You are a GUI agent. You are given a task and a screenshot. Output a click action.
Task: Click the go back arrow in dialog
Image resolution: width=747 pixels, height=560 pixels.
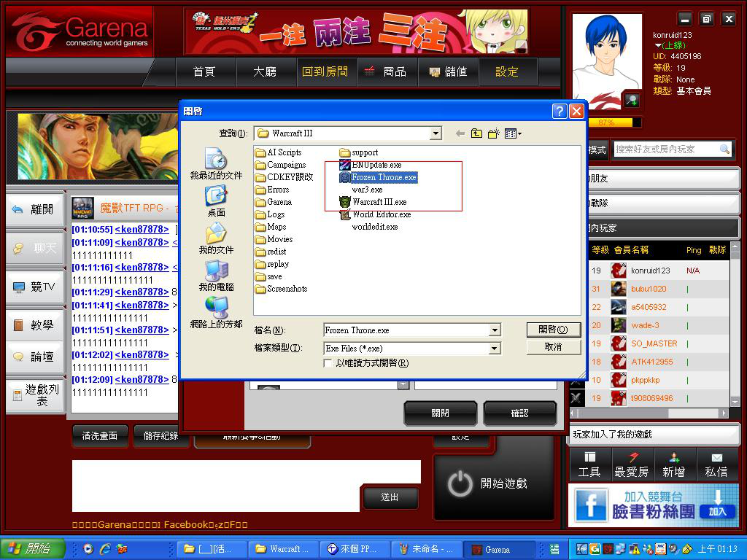coord(460,134)
